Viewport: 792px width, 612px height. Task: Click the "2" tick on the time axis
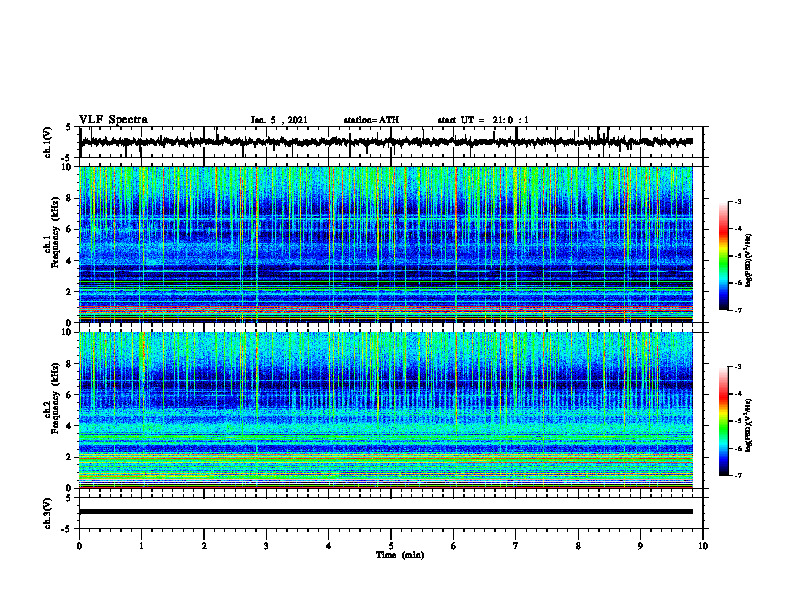(204, 546)
